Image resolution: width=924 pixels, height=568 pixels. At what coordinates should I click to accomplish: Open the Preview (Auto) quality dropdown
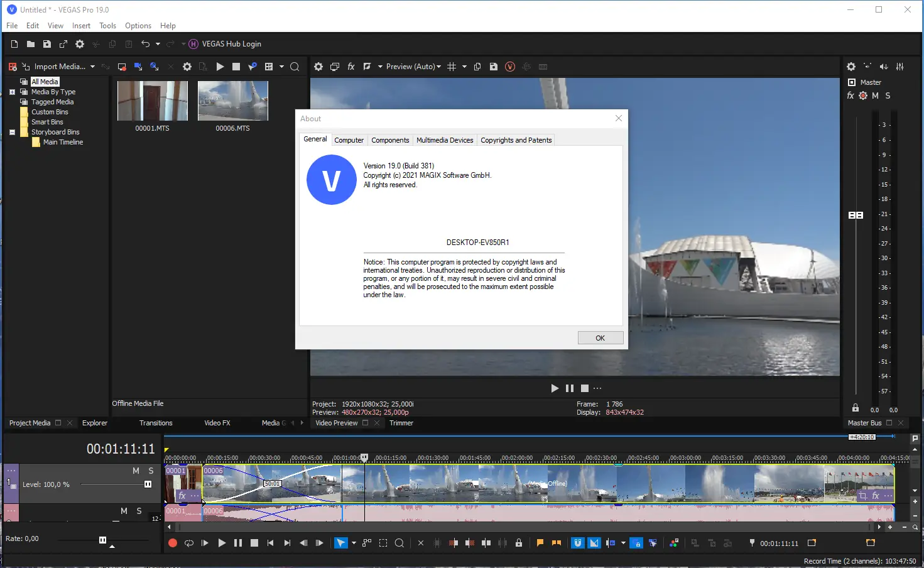coord(413,67)
